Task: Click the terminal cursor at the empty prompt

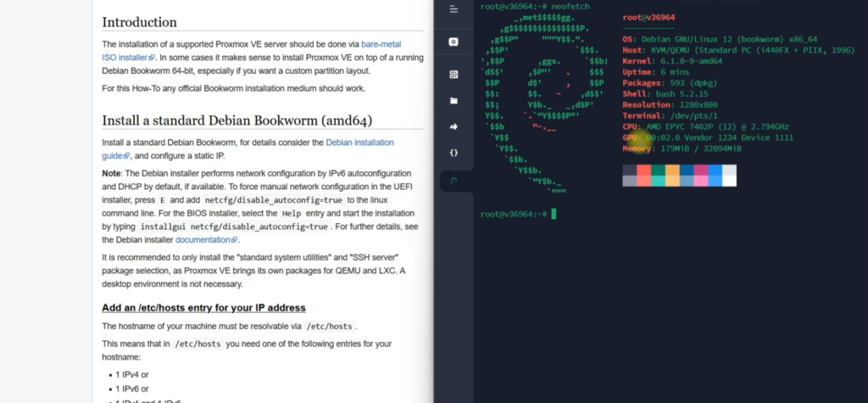Action: point(554,214)
